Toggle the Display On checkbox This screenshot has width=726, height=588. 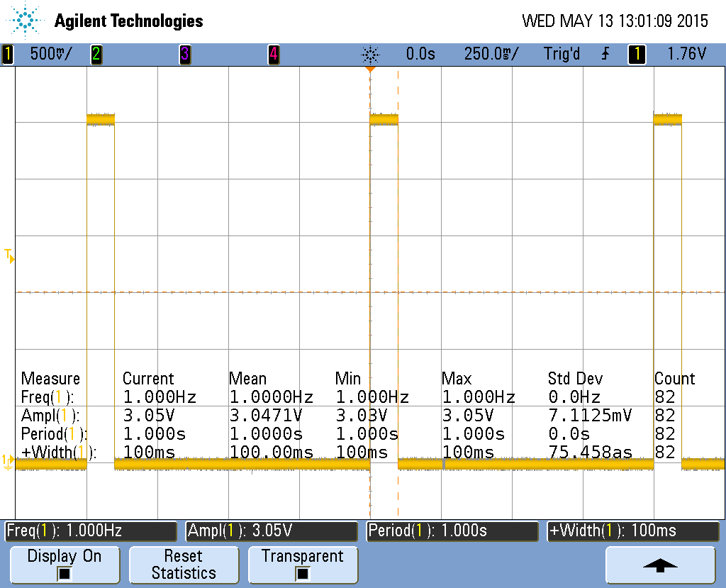65,574
